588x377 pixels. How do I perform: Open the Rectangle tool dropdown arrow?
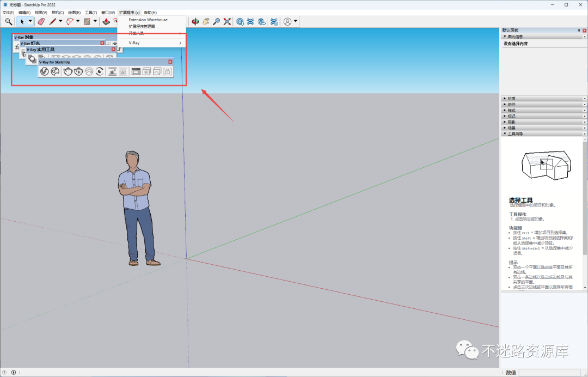(95, 21)
